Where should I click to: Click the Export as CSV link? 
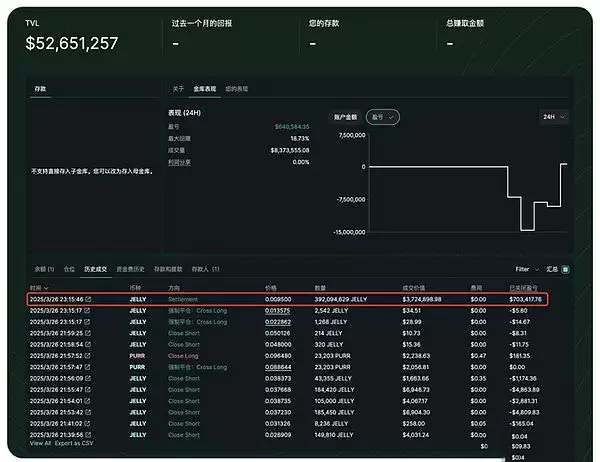coord(74,443)
